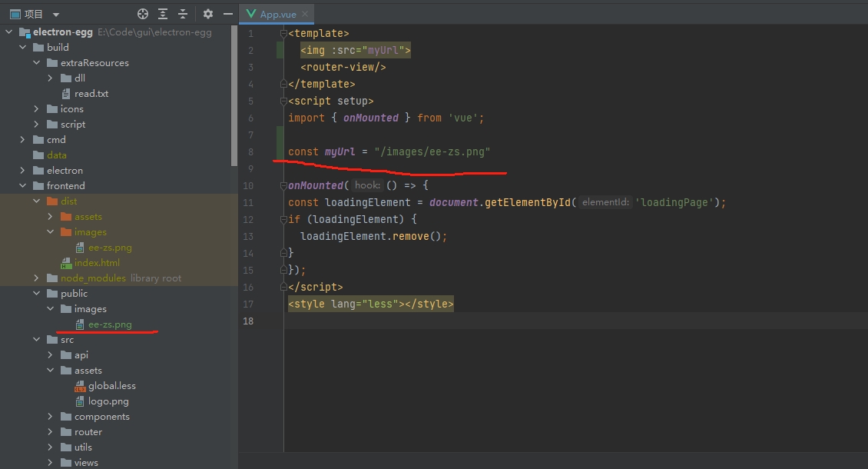Select the utils folder name in tree
The image size is (868, 469).
(x=83, y=447)
